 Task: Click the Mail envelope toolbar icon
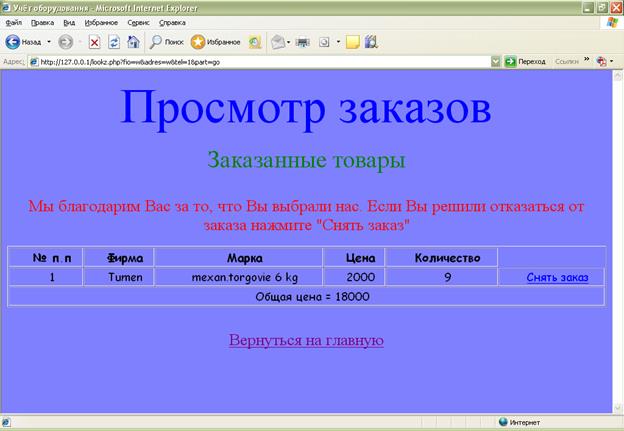pyautogui.click(x=277, y=42)
